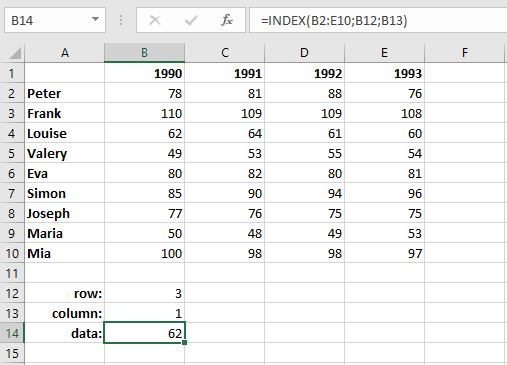Click column value cell B13

[x=144, y=313]
